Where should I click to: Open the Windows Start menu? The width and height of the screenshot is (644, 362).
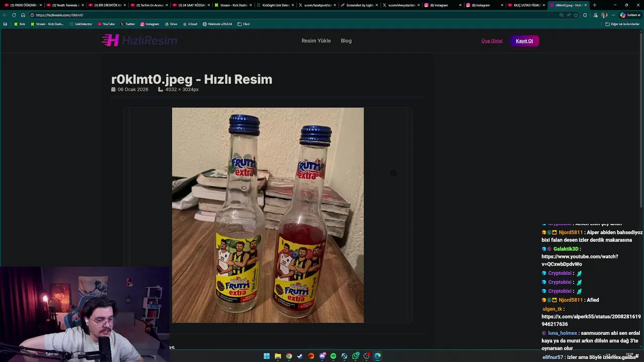[267, 356]
